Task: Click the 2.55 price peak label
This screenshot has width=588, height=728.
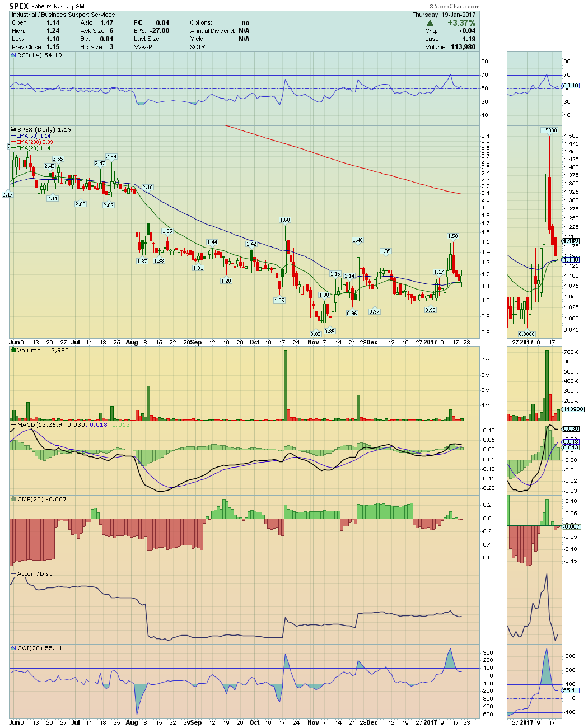Action: click(x=58, y=159)
